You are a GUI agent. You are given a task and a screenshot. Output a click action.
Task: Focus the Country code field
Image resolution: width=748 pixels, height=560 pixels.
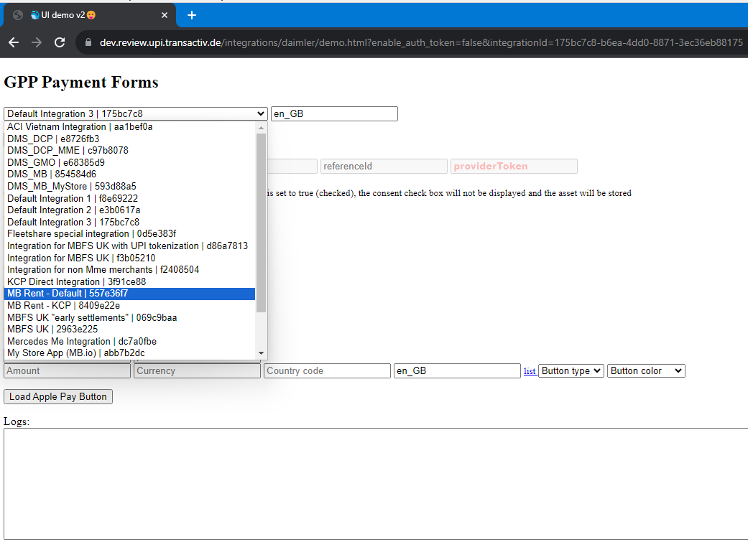[327, 370]
